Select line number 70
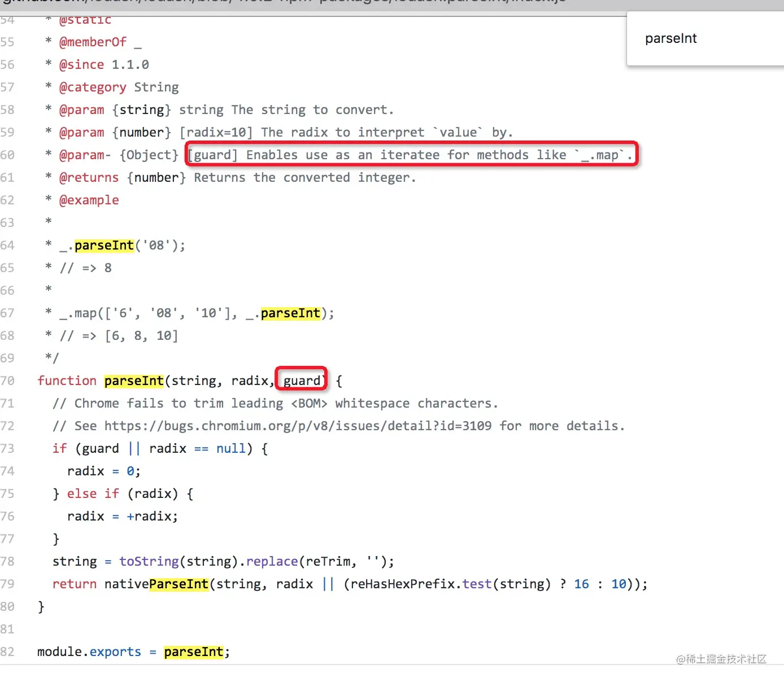The width and height of the screenshot is (784, 682). click(x=7, y=381)
